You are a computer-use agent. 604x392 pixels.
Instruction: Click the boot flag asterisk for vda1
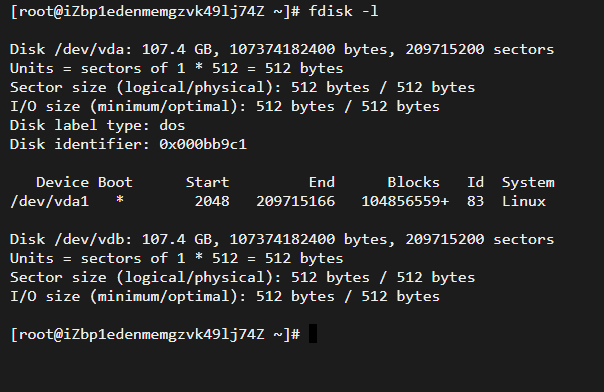tap(120, 200)
